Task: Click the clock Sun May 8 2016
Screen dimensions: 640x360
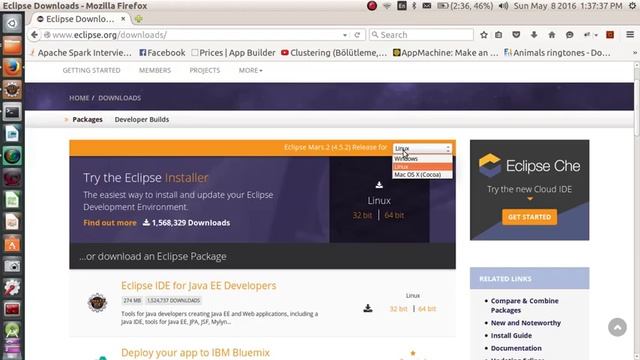Action: pos(568,6)
